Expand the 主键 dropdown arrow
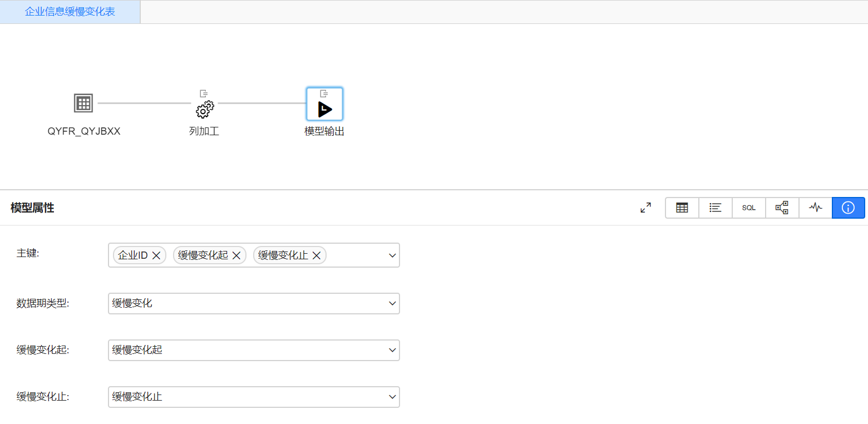Screen dimensions: 868x424 [392, 255]
